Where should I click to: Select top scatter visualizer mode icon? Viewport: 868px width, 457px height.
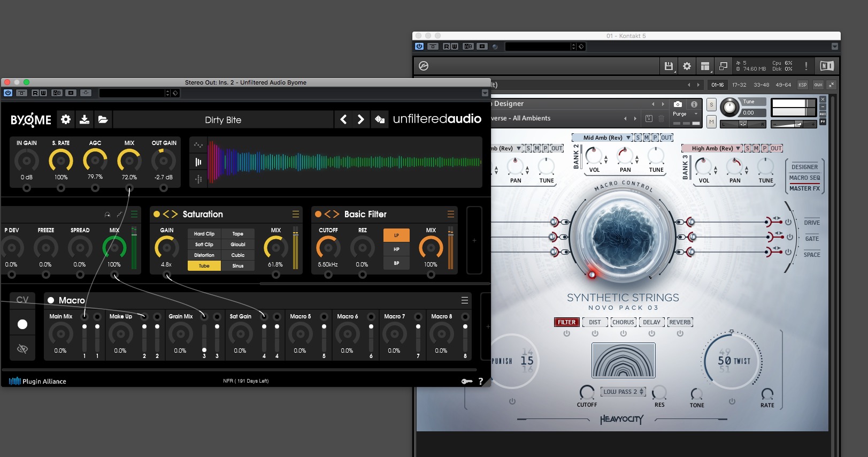[x=198, y=144]
